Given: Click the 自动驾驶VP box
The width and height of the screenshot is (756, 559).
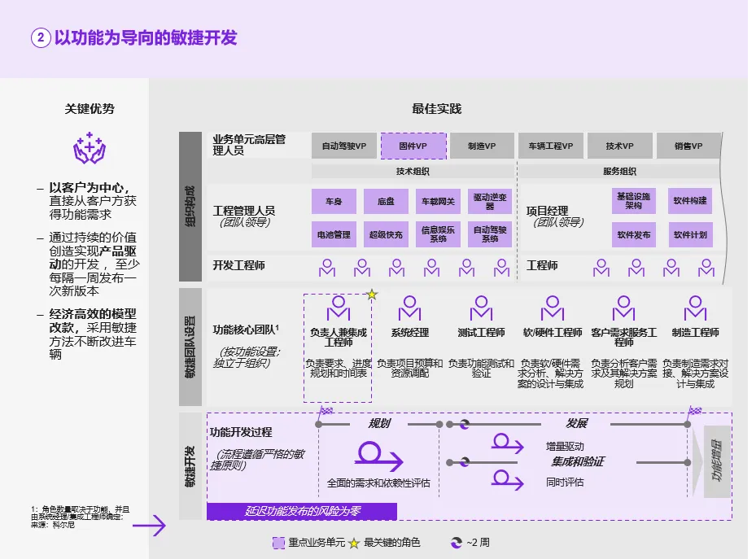Looking at the screenshot, I should pyautogui.click(x=344, y=146).
